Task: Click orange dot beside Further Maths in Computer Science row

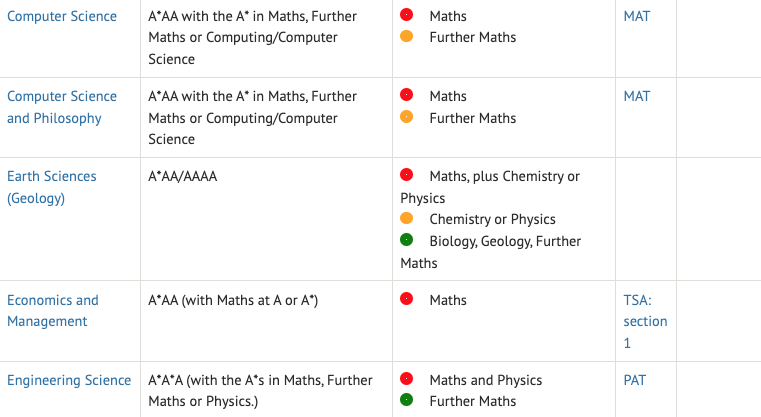Action: pos(406,36)
